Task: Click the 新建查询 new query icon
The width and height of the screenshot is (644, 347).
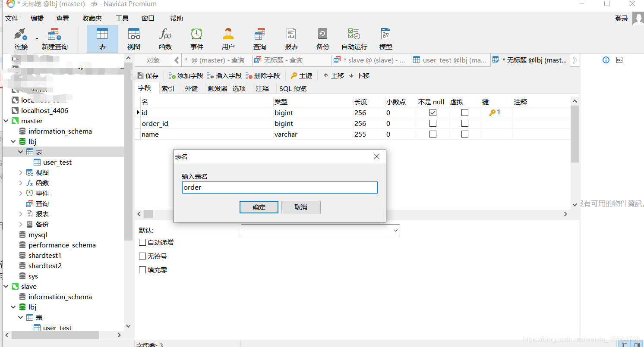Action: point(54,39)
